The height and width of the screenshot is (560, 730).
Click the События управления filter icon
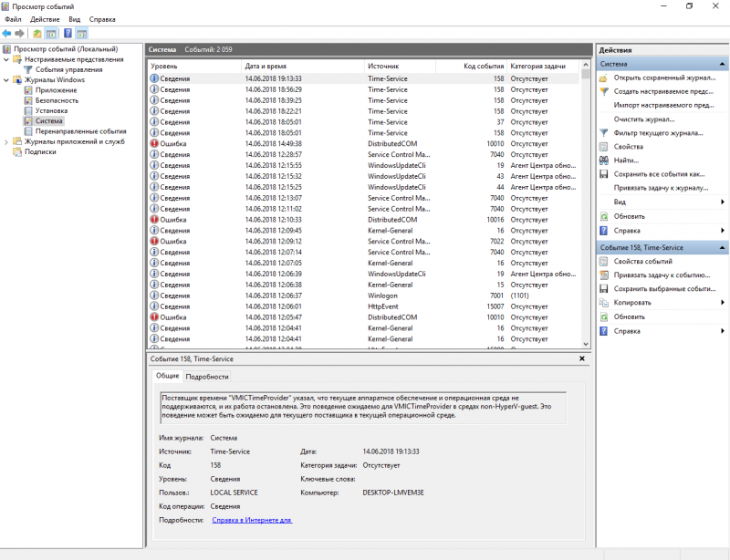28,70
